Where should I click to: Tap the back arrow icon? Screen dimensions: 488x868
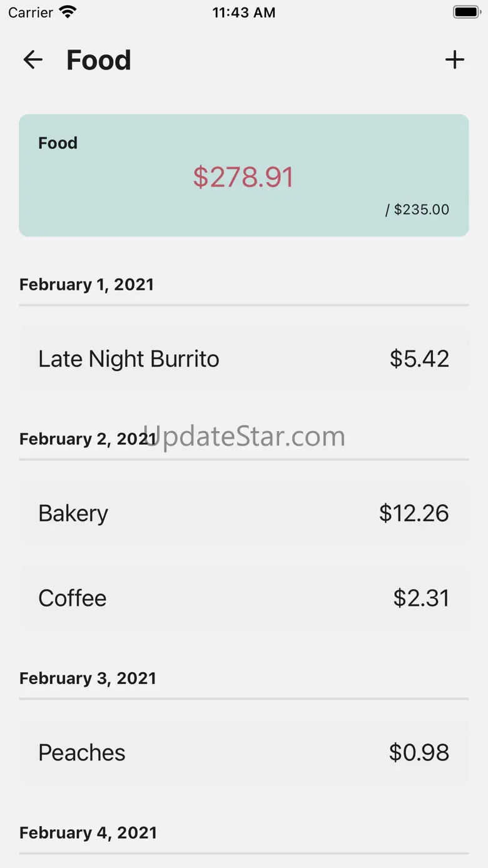33,60
